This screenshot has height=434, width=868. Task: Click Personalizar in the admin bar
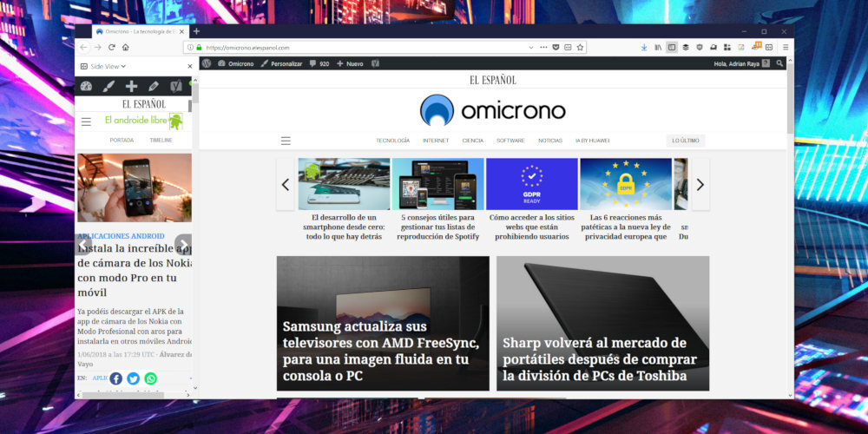pos(281,63)
